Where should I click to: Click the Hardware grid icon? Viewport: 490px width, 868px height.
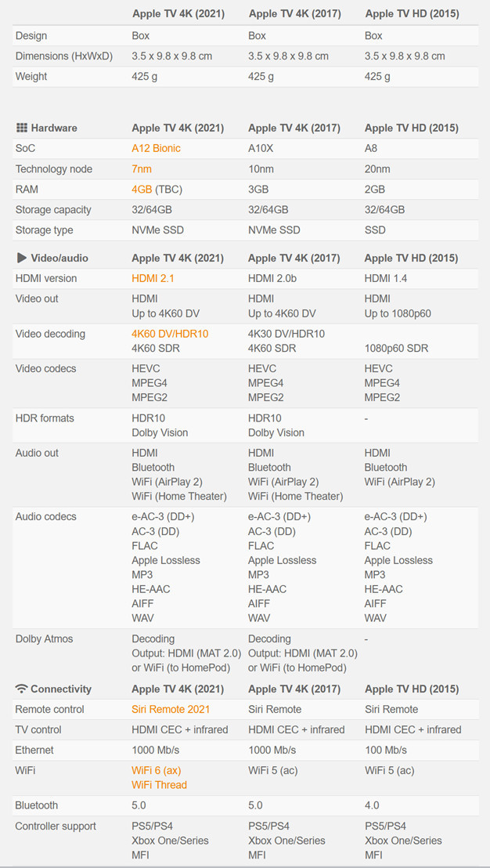pos(21,128)
